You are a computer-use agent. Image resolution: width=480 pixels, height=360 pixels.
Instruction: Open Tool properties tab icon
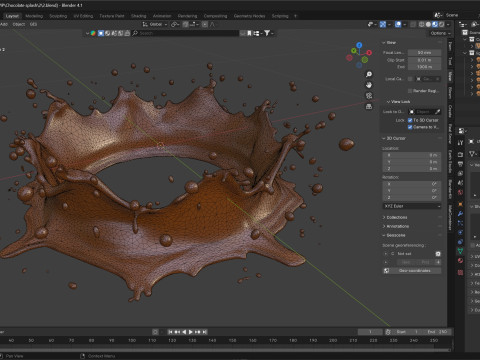460,143
